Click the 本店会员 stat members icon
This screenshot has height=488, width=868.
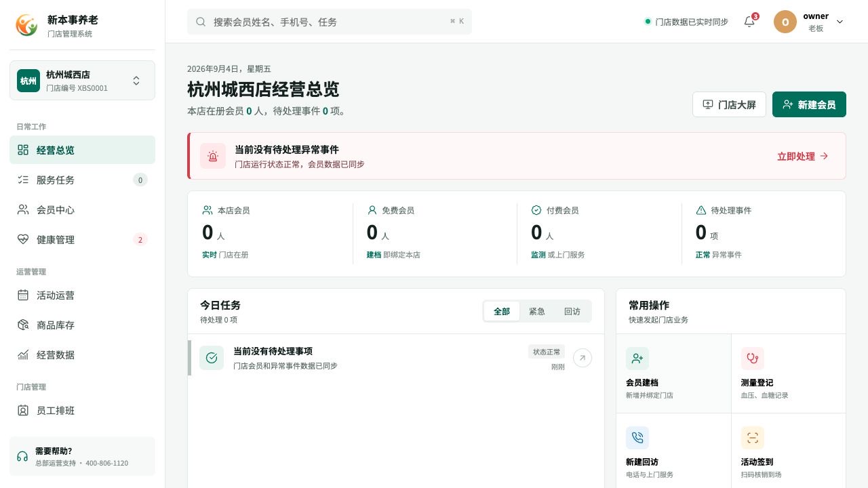coord(208,210)
